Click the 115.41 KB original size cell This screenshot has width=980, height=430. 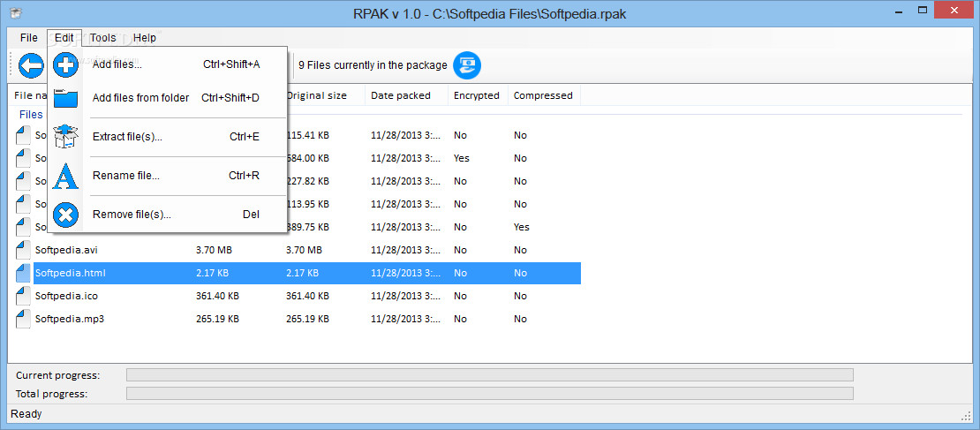(x=307, y=135)
